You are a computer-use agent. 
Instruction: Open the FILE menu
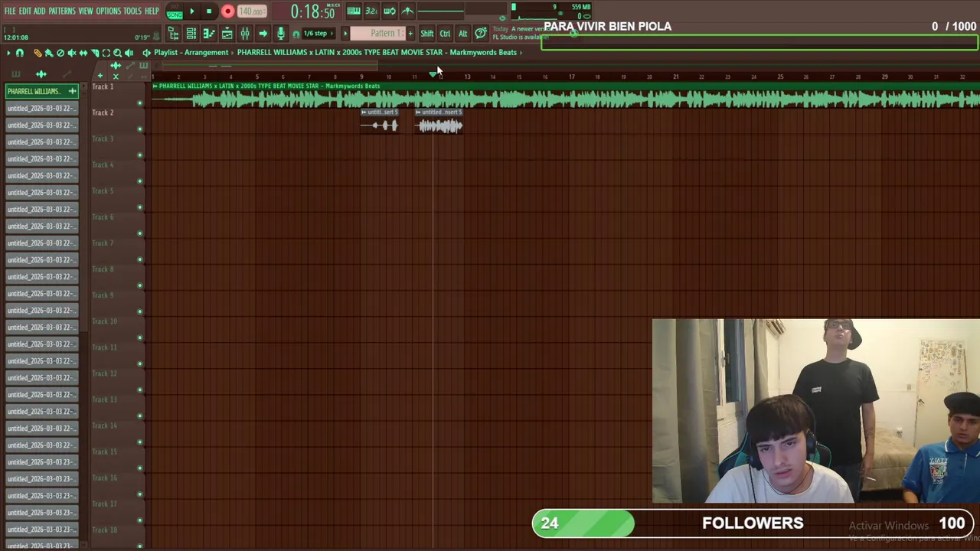click(x=10, y=11)
